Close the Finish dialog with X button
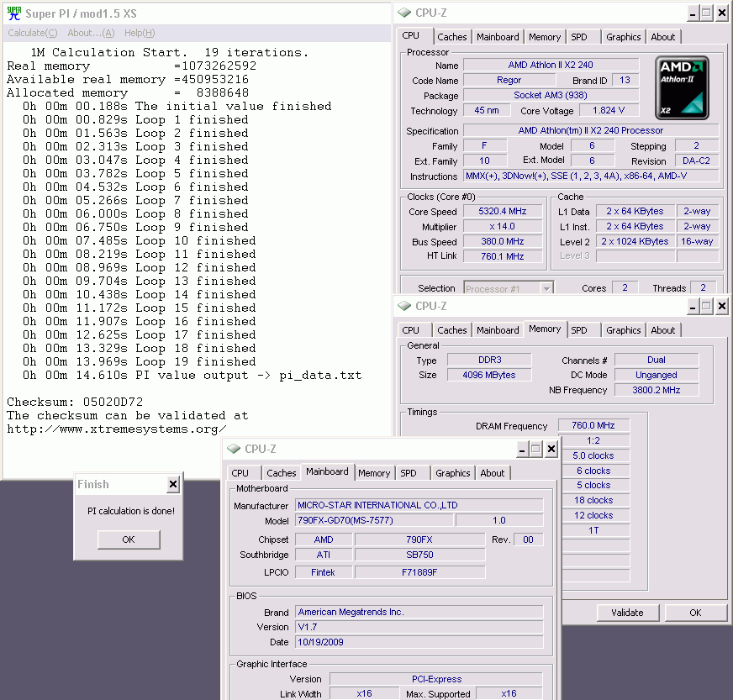Image resolution: width=733 pixels, height=700 pixels. 173,484
